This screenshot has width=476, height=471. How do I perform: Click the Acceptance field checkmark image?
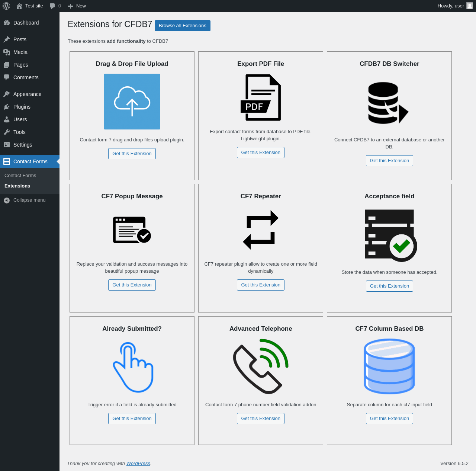pyautogui.click(x=391, y=235)
